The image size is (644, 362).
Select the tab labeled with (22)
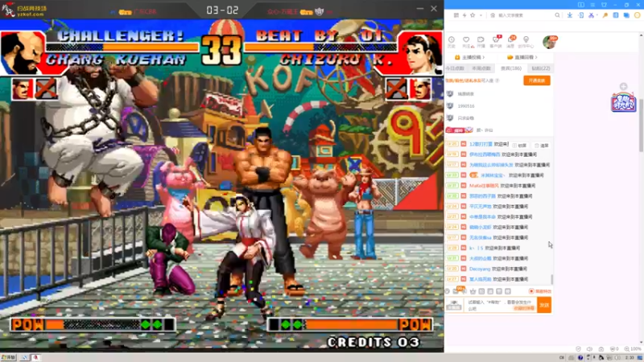pyautogui.click(x=540, y=68)
